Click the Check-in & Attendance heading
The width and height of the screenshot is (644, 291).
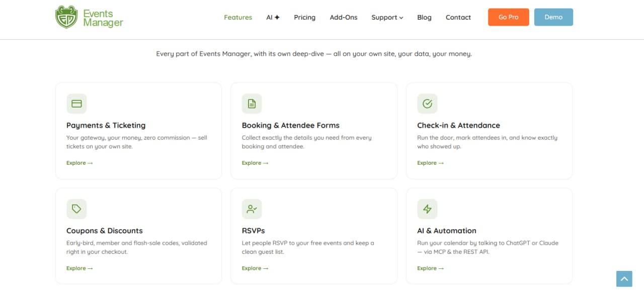pyautogui.click(x=458, y=125)
